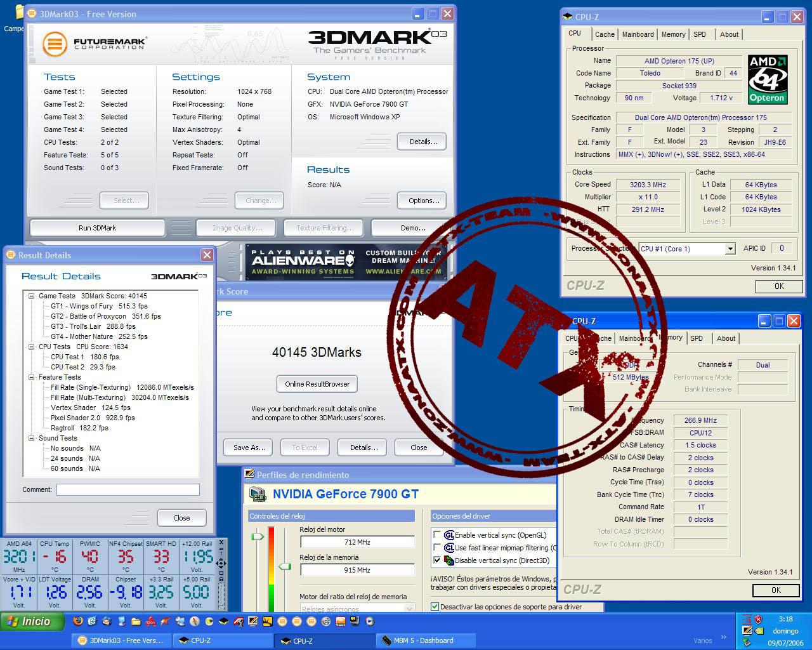The width and height of the screenshot is (812, 650).
Task: Open the Alienware advertisement banner
Action: [346, 262]
